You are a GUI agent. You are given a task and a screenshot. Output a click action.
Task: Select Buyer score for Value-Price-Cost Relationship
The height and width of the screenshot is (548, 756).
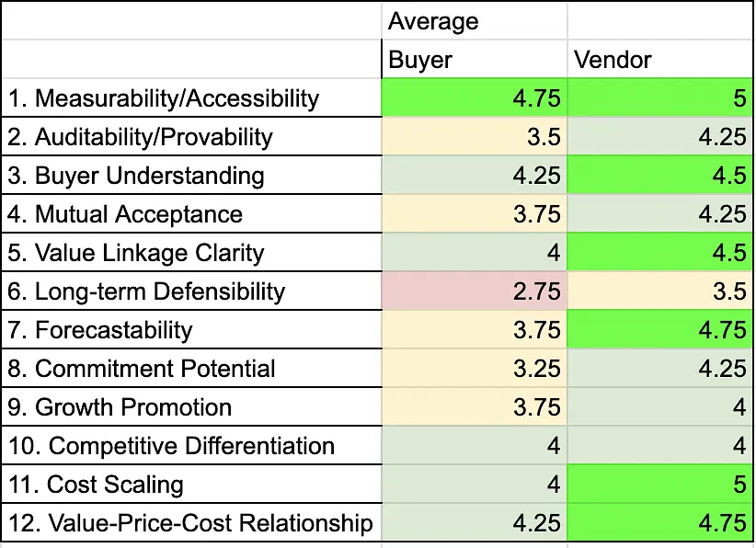474,523
